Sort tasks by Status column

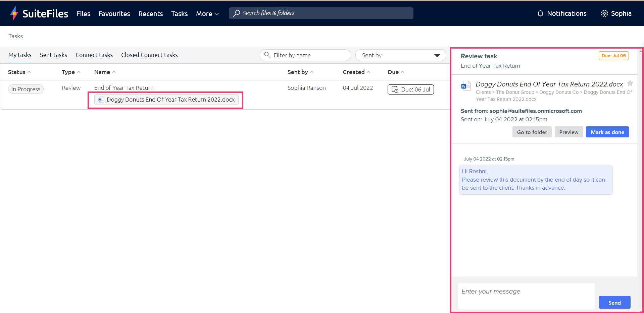click(19, 72)
